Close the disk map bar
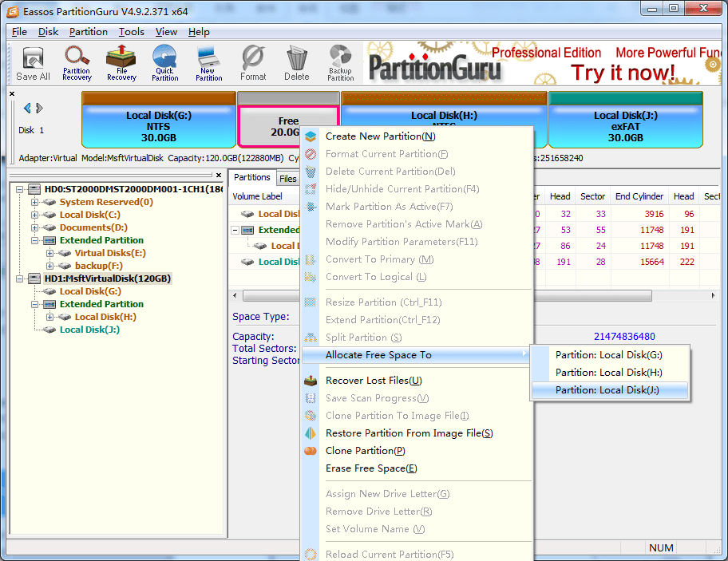This screenshot has height=561, width=728. 12,93
